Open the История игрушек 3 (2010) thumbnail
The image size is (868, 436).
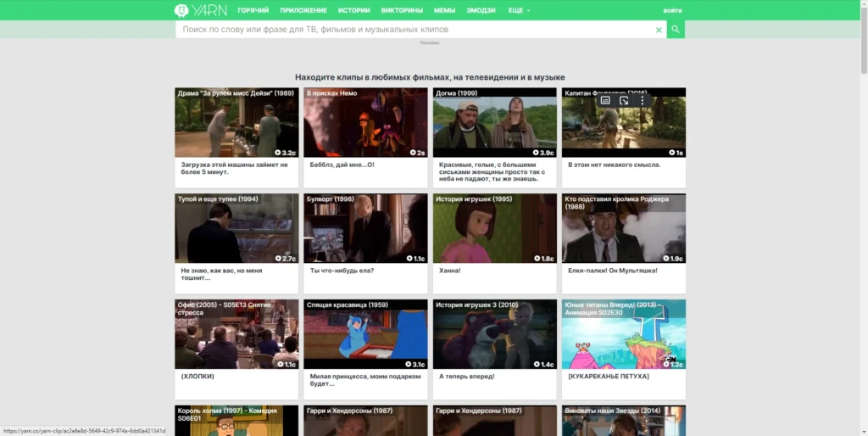pyautogui.click(x=494, y=334)
